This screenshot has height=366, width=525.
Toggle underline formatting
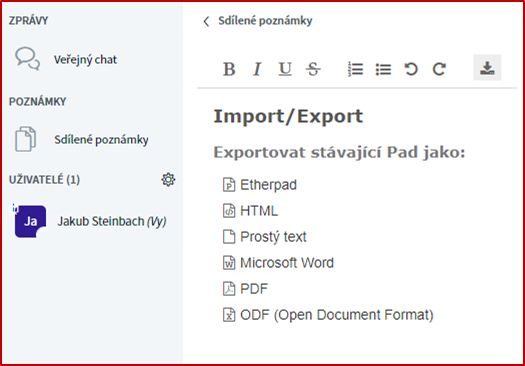tap(285, 69)
